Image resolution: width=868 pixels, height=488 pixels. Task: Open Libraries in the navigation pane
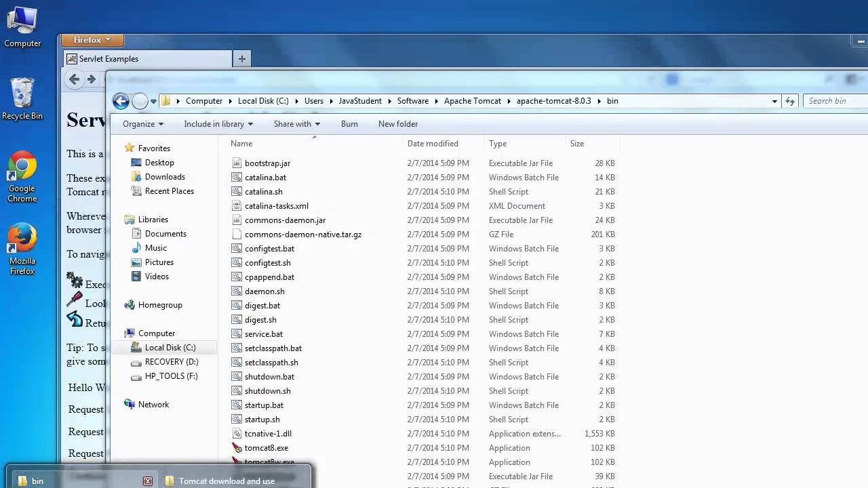point(153,220)
